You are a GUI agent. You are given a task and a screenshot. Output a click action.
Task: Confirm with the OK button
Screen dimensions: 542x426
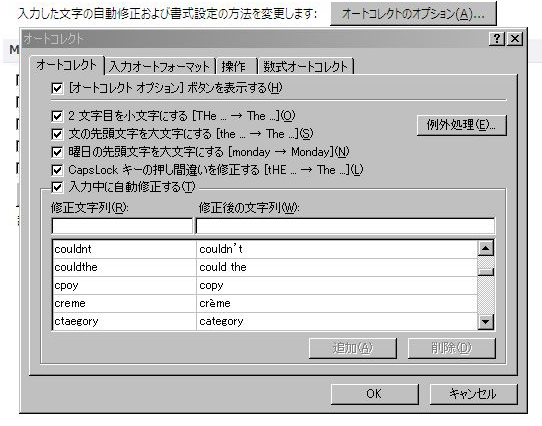pyautogui.click(x=374, y=393)
